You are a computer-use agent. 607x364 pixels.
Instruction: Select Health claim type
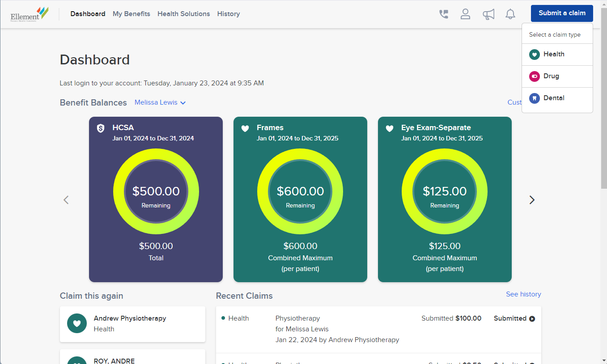coord(557,55)
